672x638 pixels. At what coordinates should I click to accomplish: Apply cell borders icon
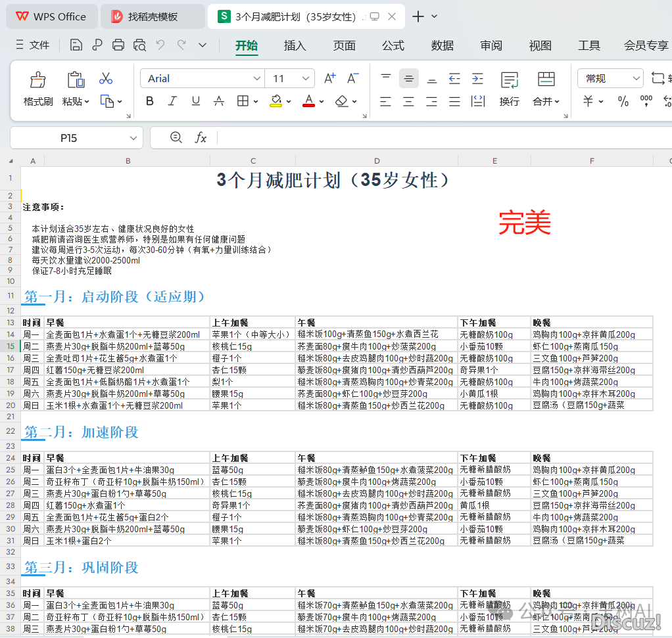[x=243, y=101]
